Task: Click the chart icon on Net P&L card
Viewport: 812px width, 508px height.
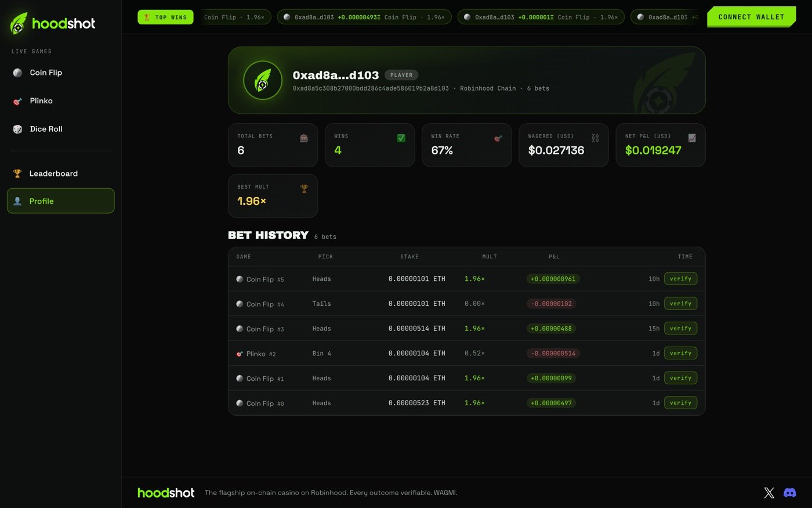Action: 692,138
